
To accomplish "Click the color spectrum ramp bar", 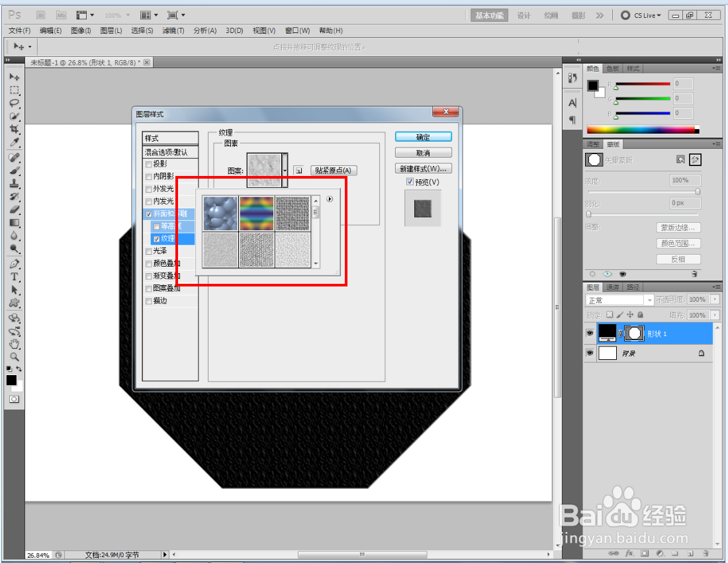I will coord(643,130).
